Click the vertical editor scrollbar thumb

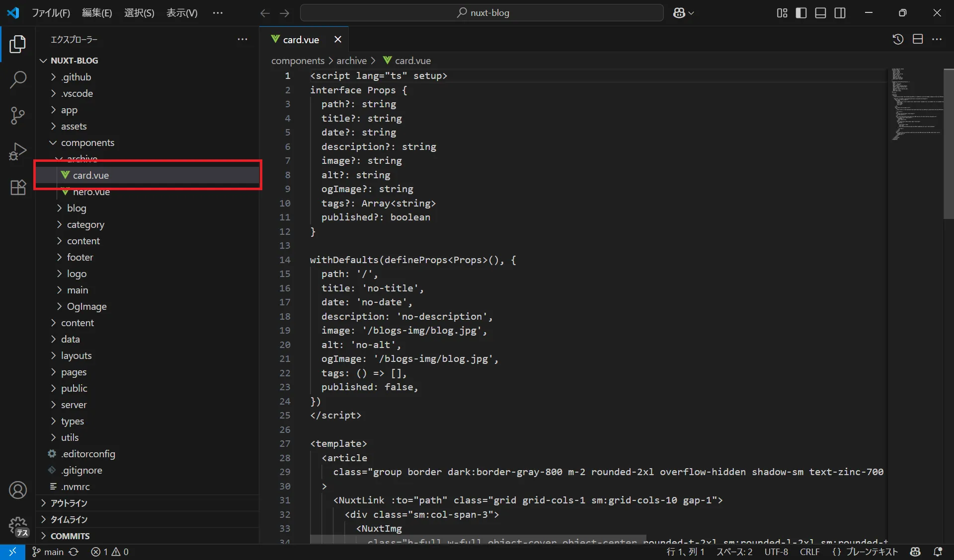[x=949, y=143]
